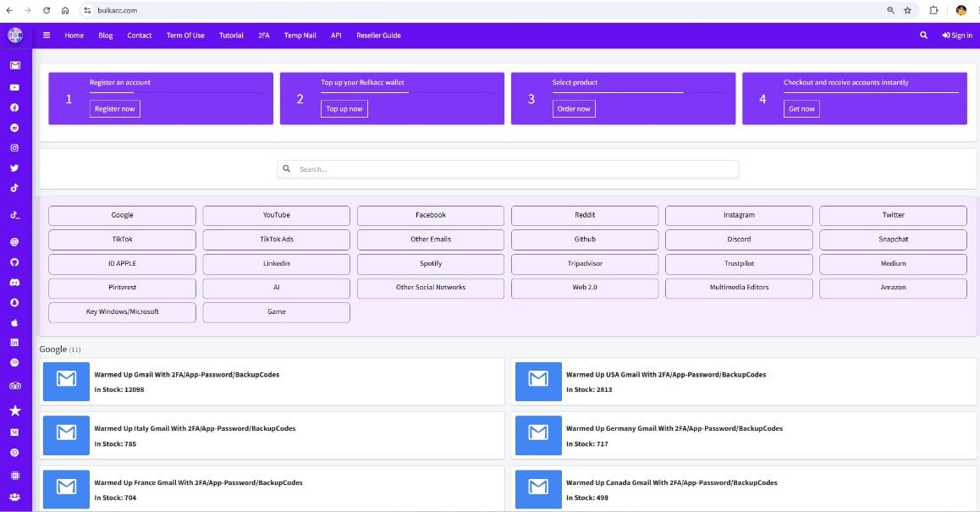Open the LinkedIn icon in sidebar
Image resolution: width=980 pixels, height=512 pixels.
(x=14, y=343)
